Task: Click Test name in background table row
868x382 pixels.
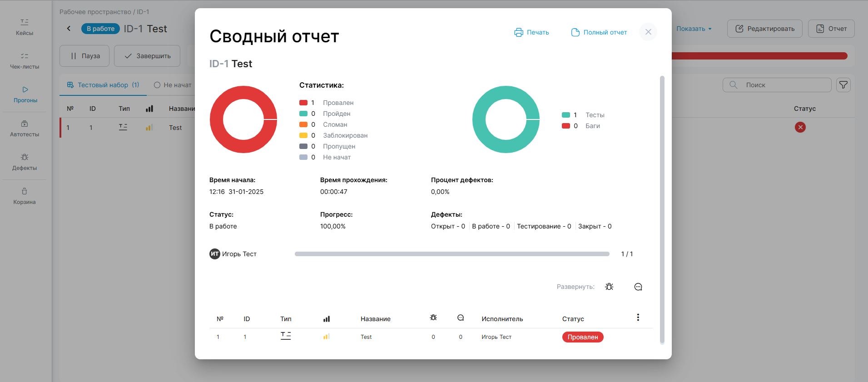Action: (x=175, y=128)
